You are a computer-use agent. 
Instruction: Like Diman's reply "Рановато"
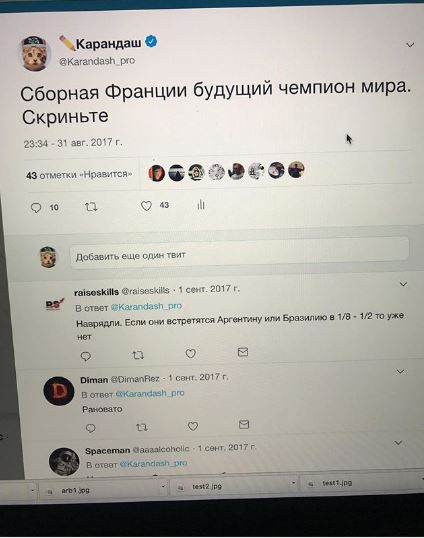[193, 426]
